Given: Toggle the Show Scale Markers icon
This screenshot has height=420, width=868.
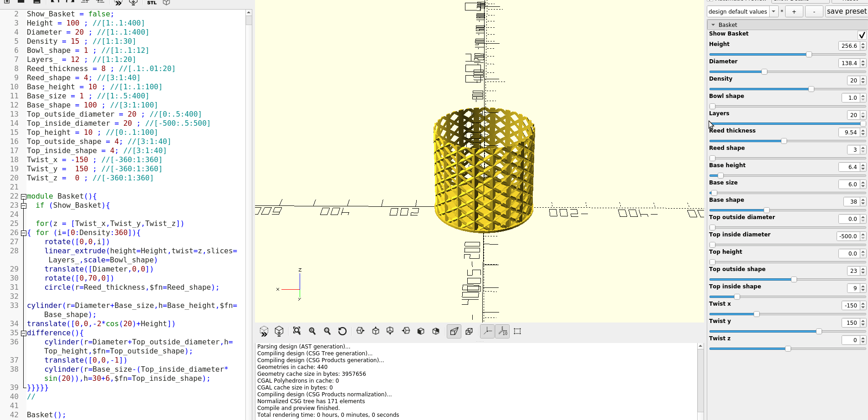Looking at the screenshot, I should 502,331.
